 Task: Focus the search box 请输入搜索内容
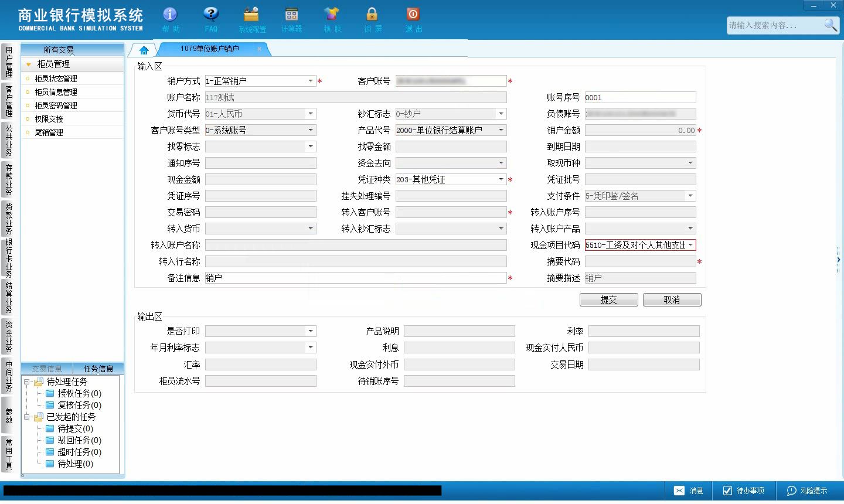coord(774,25)
